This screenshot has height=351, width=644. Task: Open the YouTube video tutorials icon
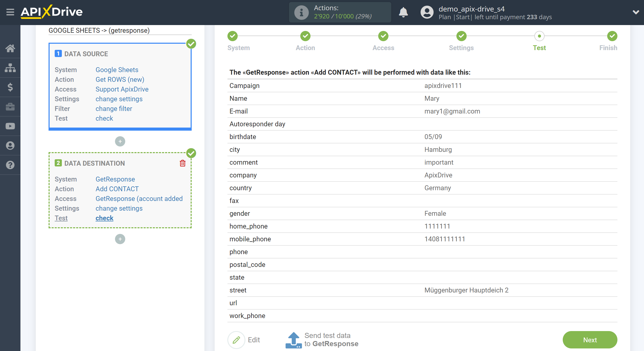pyautogui.click(x=10, y=126)
